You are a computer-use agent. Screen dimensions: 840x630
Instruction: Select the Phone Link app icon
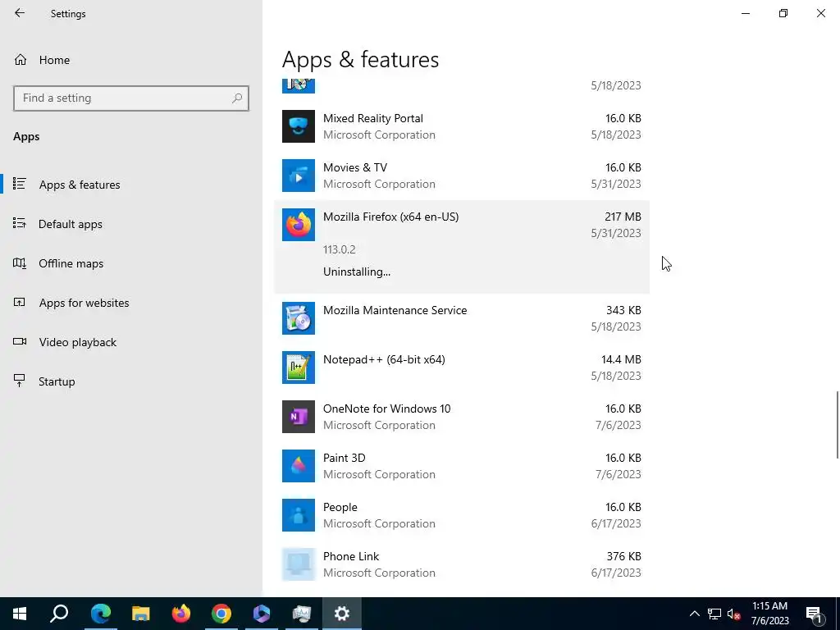point(299,564)
